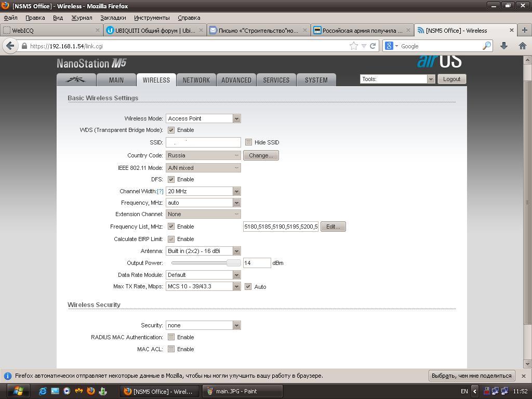
Task: Switch to main.JPG - Paint taskbar window
Action: click(x=242, y=391)
